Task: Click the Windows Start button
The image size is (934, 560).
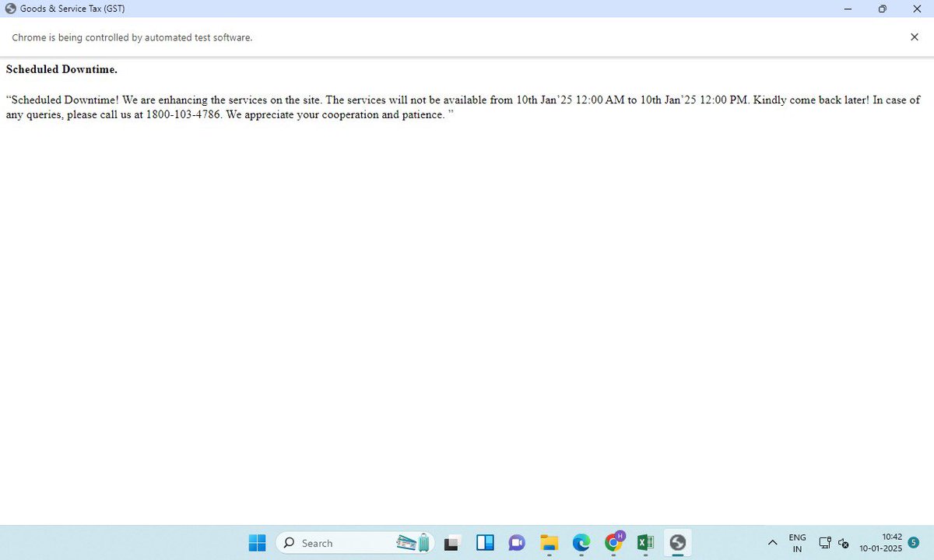Action: tap(257, 542)
